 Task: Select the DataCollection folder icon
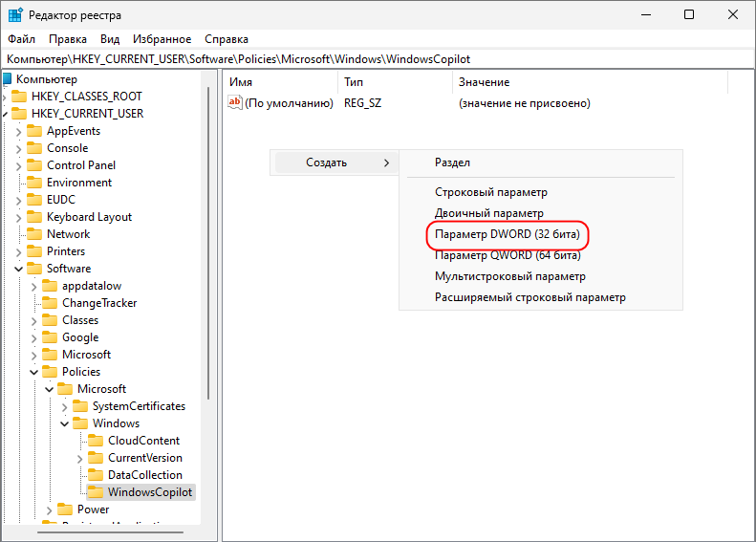click(95, 475)
